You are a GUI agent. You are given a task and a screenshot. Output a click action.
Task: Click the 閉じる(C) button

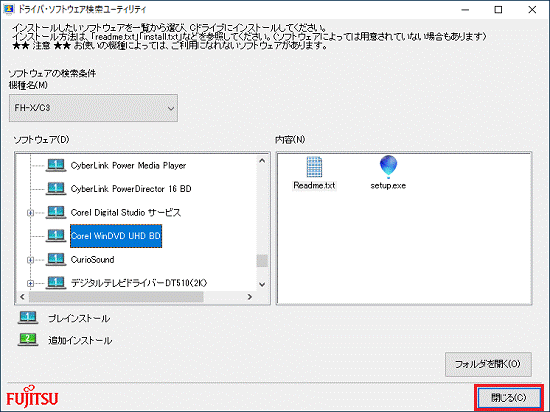[x=509, y=398]
